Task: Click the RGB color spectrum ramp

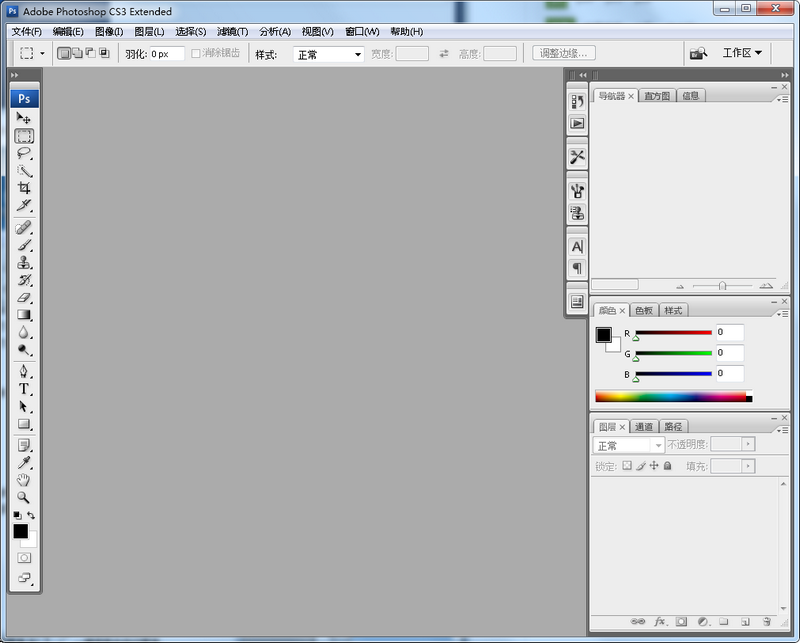Action: (670, 397)
